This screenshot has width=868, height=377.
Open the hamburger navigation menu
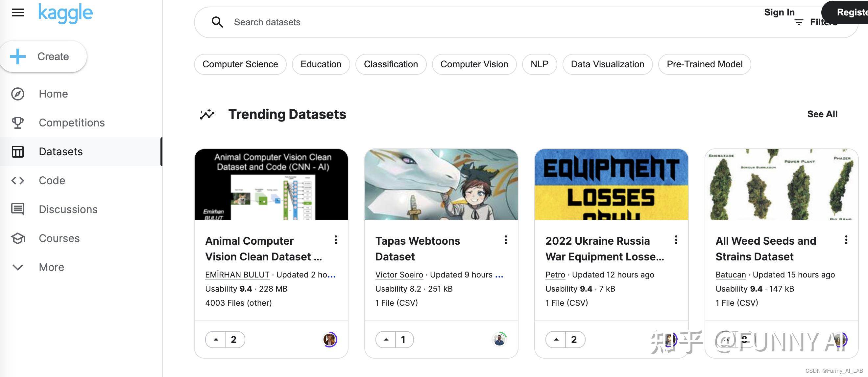[x=17, y=13]
